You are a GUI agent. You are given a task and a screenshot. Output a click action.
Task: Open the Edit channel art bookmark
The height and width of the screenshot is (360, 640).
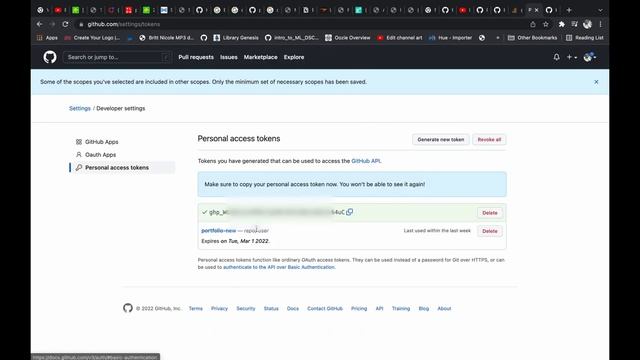click(x=400, y=38)
